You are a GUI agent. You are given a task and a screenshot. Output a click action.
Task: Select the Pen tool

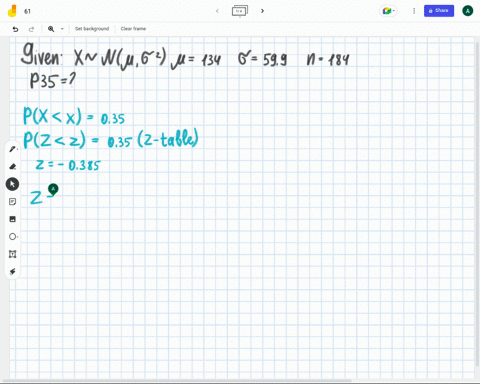[x=13, y=149]
